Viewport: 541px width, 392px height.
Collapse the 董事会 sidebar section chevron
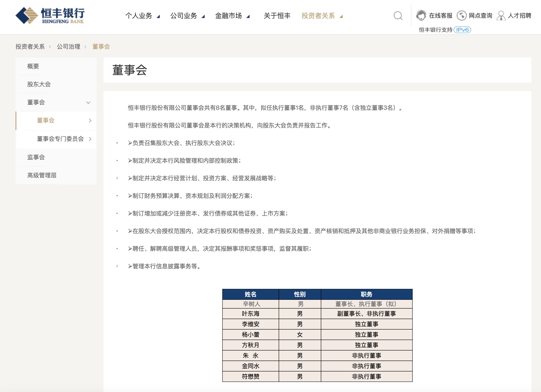88,103
